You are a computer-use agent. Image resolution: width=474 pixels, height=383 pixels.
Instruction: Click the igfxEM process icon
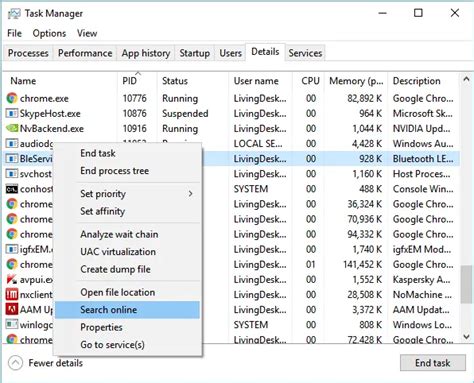(x=12, y=249)
